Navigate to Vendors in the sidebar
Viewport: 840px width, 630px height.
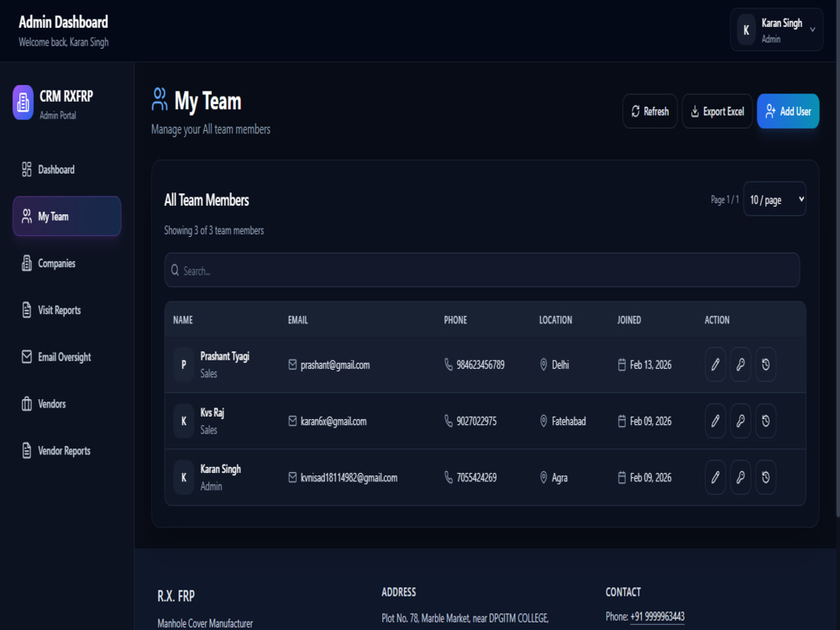pyautogui.click(x=67, y=404)
